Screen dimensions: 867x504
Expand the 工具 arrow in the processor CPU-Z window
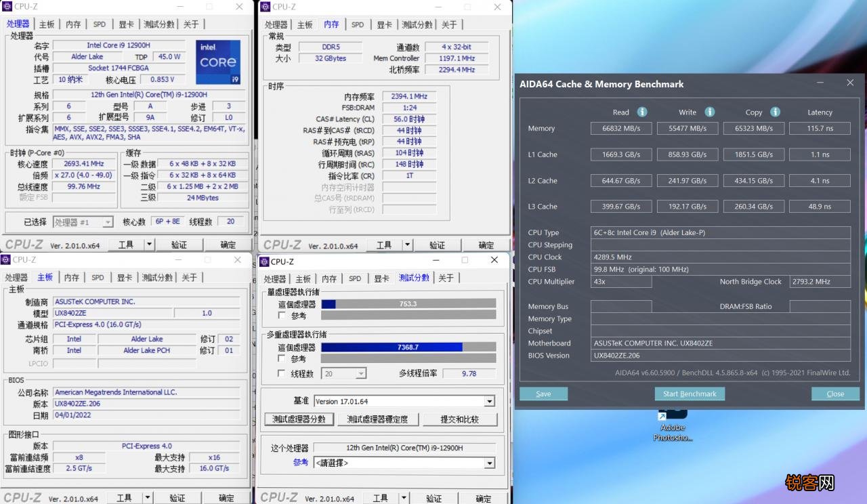click(x=148, y=245)
